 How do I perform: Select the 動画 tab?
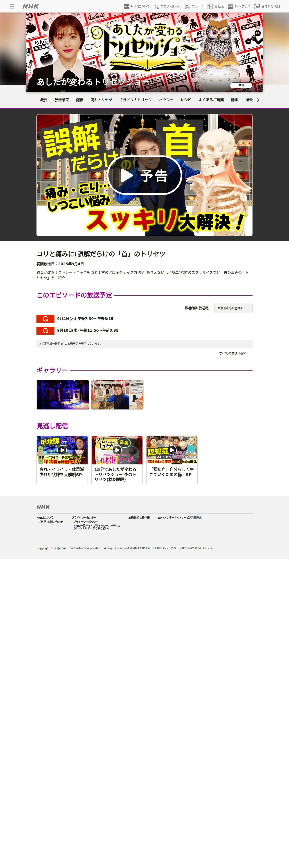(x=235, y=100)
